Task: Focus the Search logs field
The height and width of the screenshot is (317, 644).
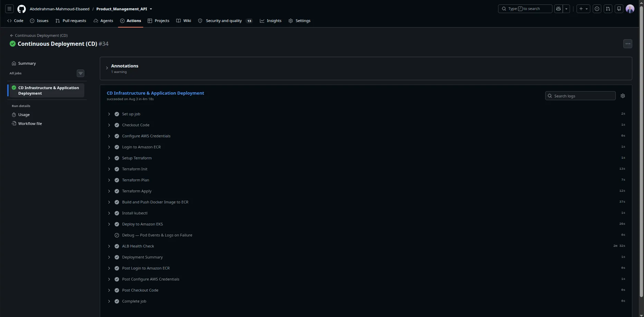Action: (580, 96)
